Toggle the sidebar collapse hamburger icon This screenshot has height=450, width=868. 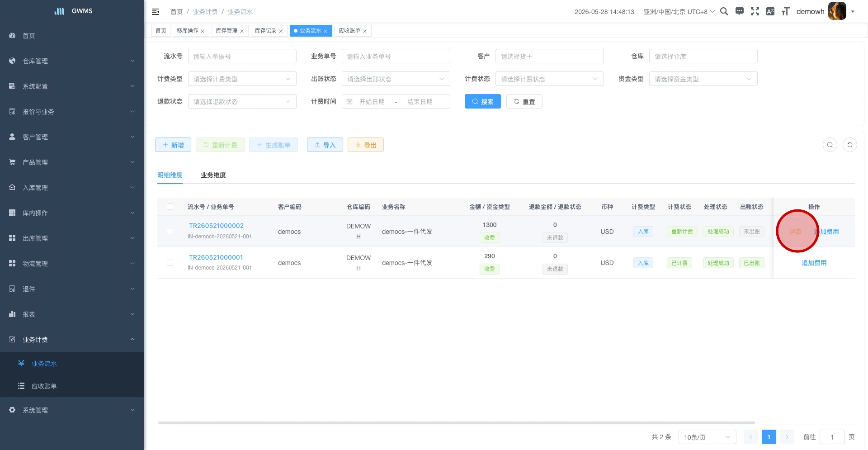pos(156,12)
